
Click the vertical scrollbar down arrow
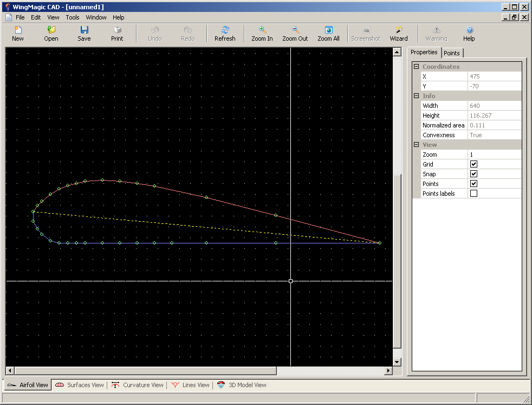click(397, 362)
